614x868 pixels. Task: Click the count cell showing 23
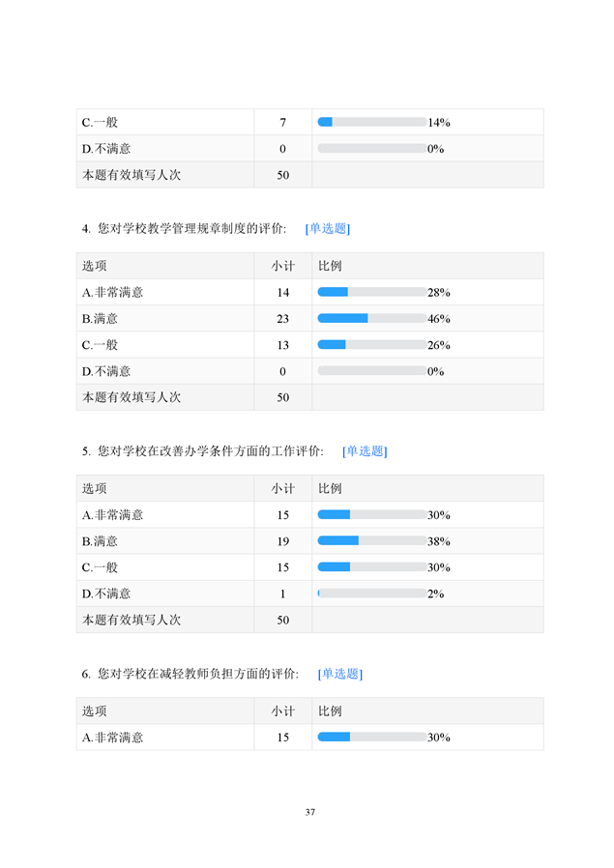pos(283,318)
